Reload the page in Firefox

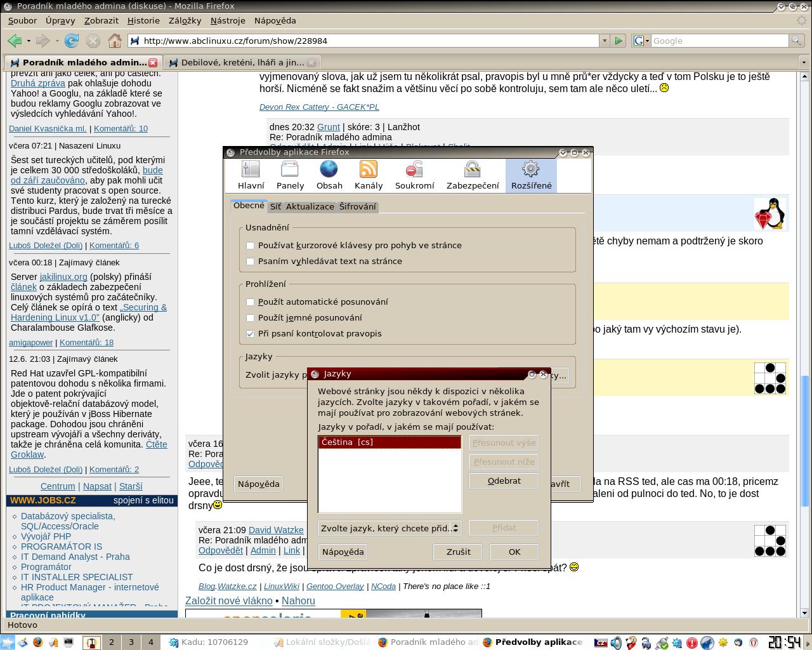[x=72, y=41]
